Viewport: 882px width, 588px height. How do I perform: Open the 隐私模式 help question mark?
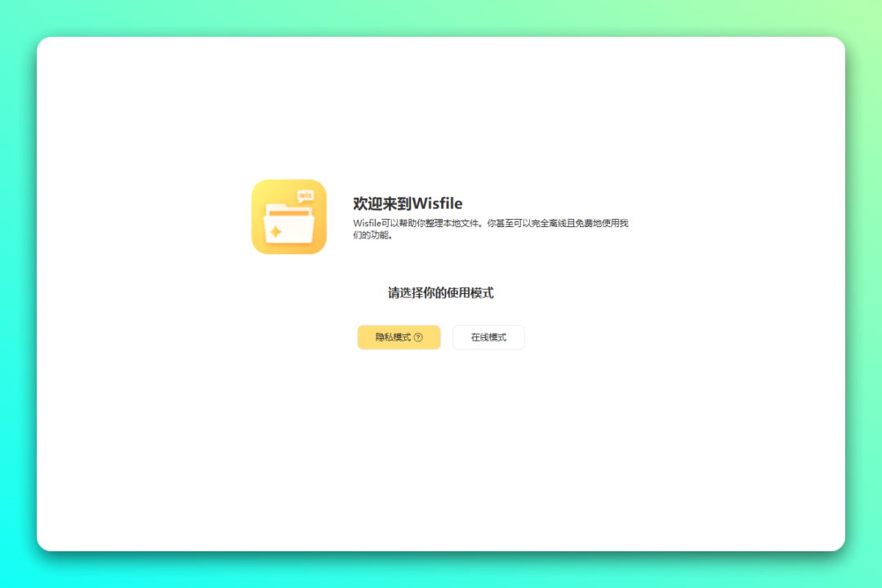coord(418,337)
